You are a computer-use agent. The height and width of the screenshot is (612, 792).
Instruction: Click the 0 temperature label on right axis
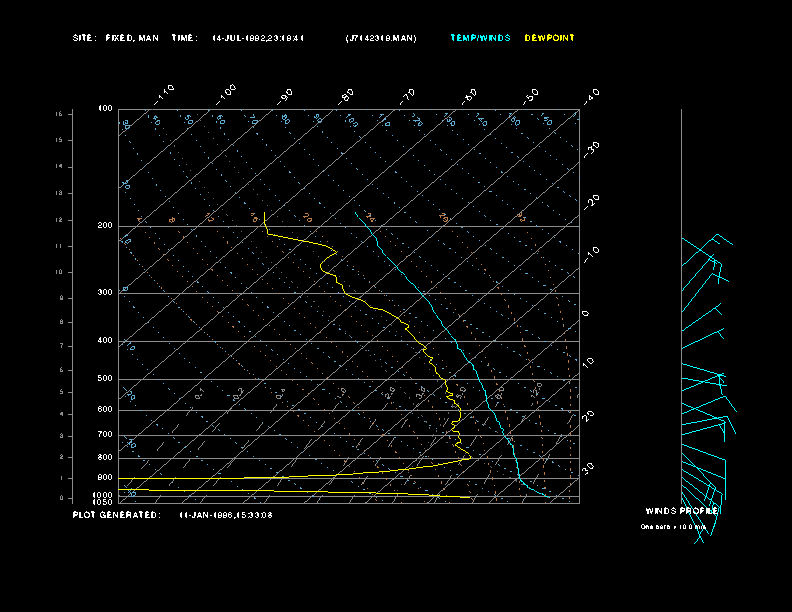585,314
